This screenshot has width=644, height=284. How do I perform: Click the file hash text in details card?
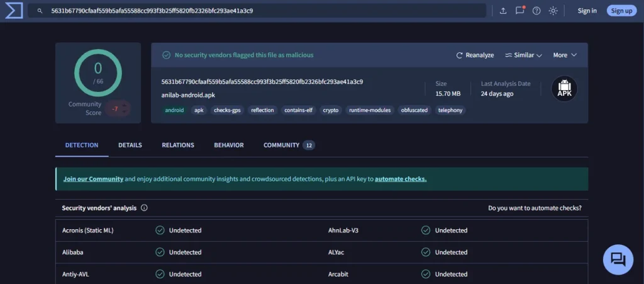[262, 82]
